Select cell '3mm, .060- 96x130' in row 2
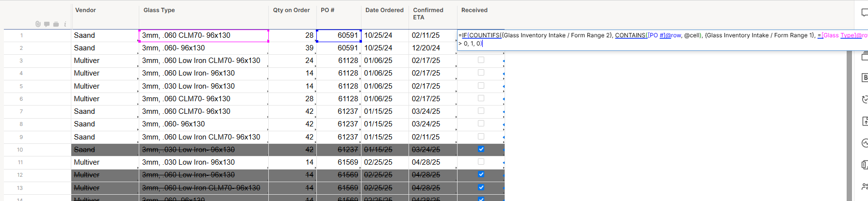 204,48
